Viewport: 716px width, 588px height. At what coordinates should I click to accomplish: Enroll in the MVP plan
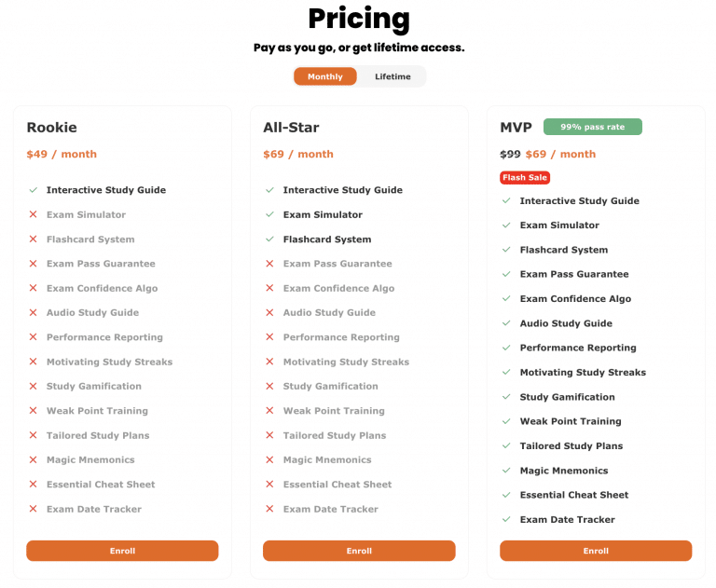coord(596,551)
